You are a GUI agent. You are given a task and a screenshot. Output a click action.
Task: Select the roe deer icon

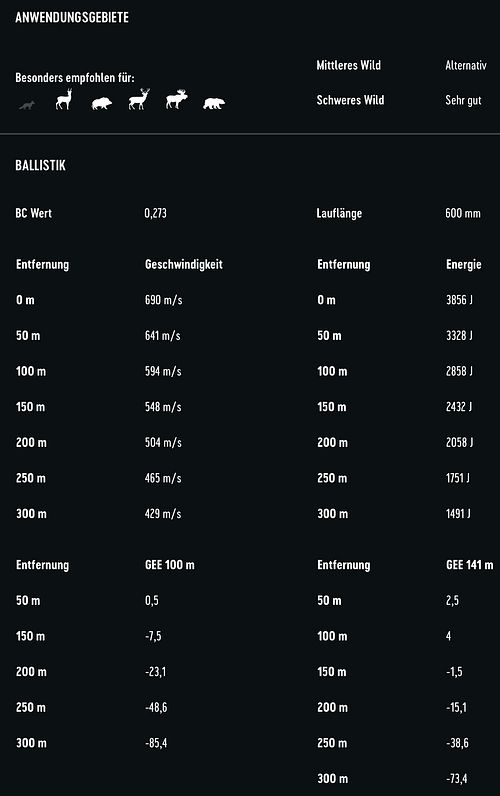click(x=64, y=99)
